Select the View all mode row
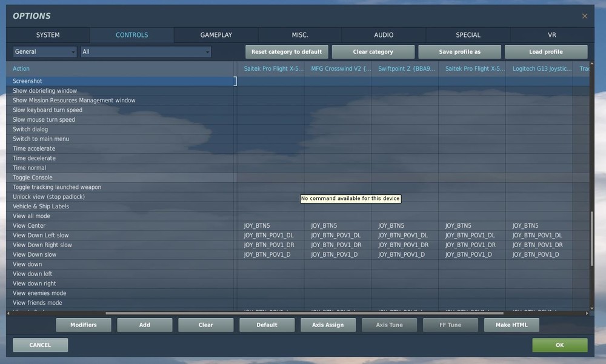The image size is (606, 364). coord(119,216)
